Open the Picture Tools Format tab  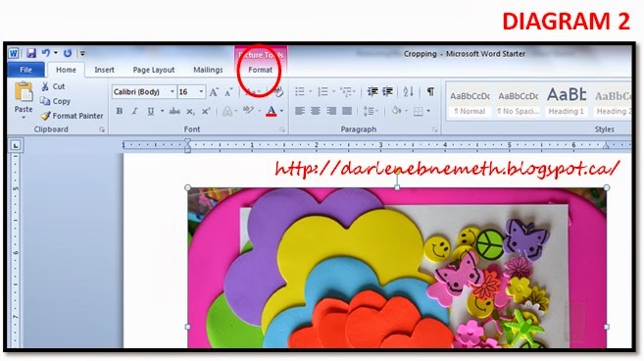tap(261, 70)
